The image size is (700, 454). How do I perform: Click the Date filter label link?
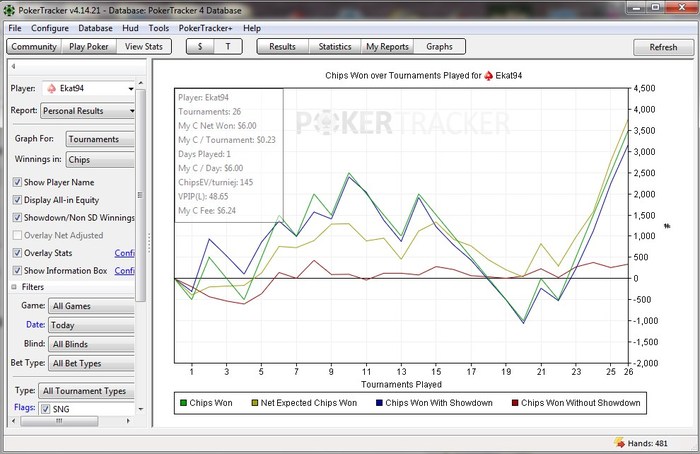click(x=35, y=325)
